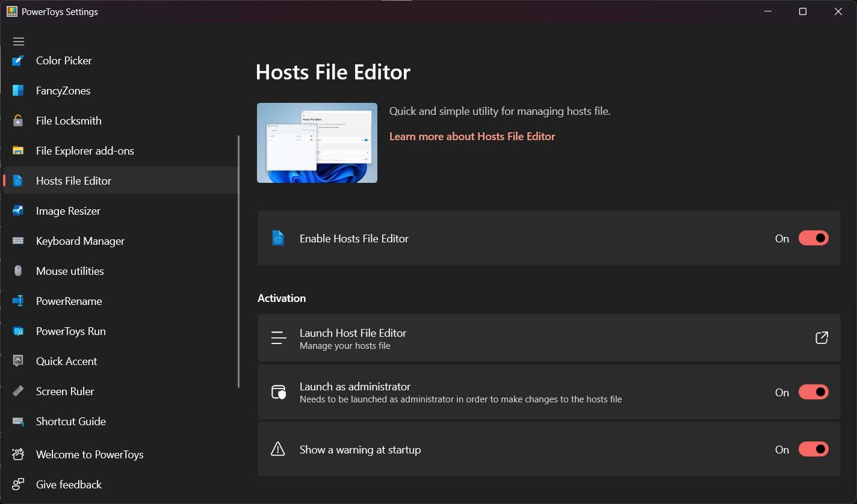The width and height of the screenshot is (857, 504).
Task: Open the hamburger navigation menu
Action: click(19, 41)
